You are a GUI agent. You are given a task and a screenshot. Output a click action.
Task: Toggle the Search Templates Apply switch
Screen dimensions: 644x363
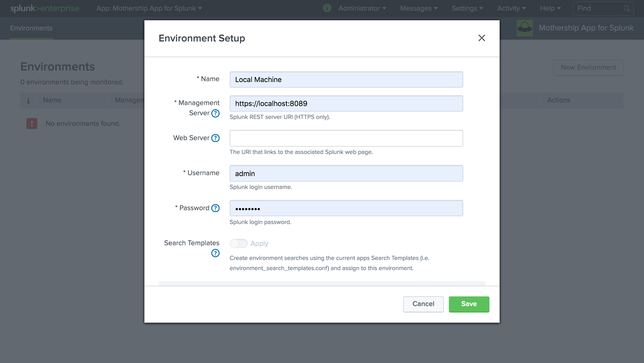tap(239, 243)
